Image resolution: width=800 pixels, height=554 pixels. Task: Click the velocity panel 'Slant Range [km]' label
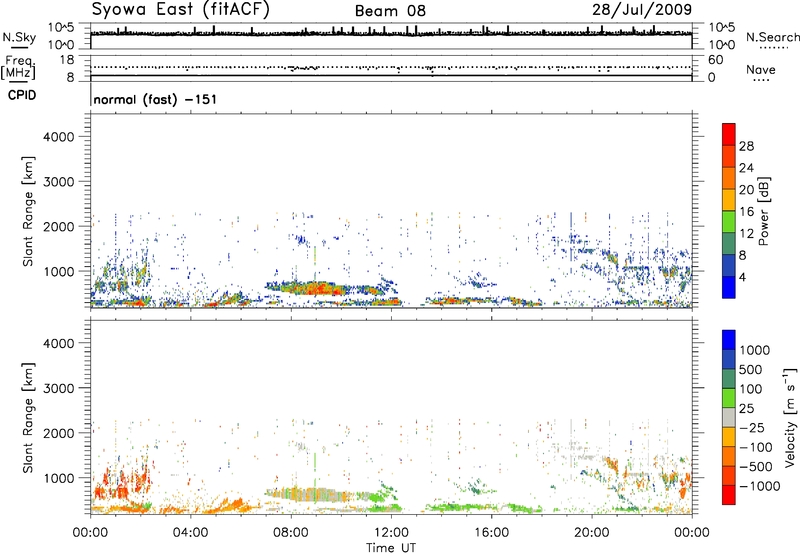(x=28, y=417)
